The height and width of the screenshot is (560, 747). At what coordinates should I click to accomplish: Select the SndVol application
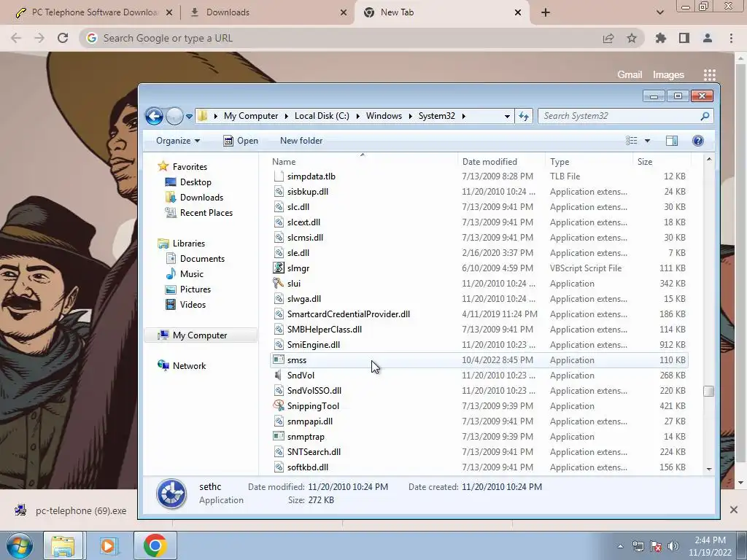pyautogui.click(x=479, y=376)
